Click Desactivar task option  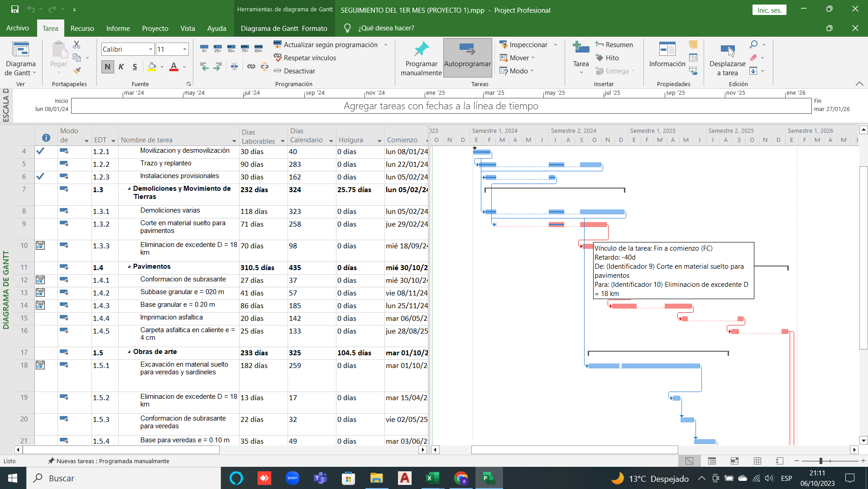tap(294, 71)
